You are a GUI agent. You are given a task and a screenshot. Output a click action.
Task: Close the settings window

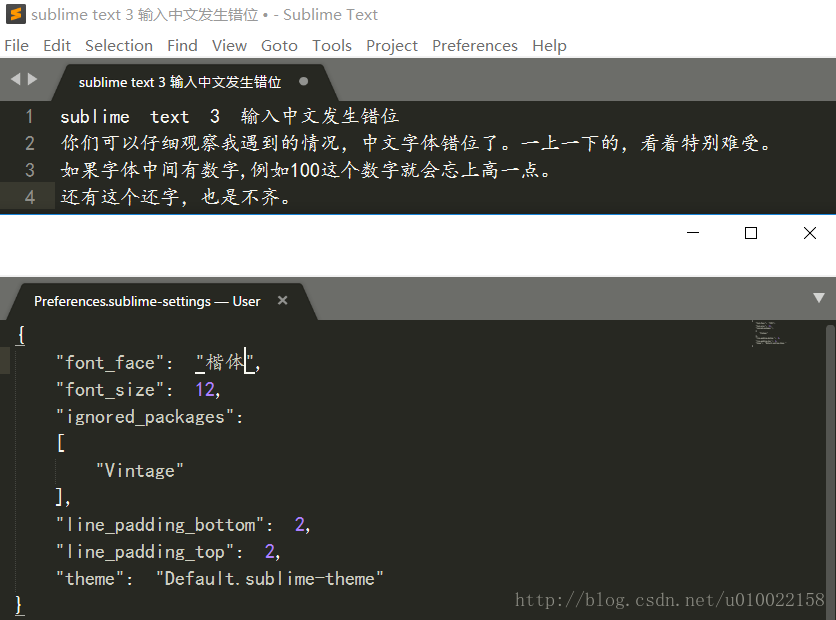[809, 233]
